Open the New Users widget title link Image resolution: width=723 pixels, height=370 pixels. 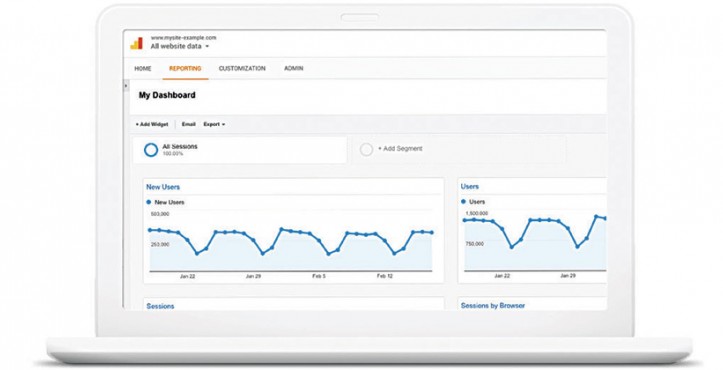point(163,187)
